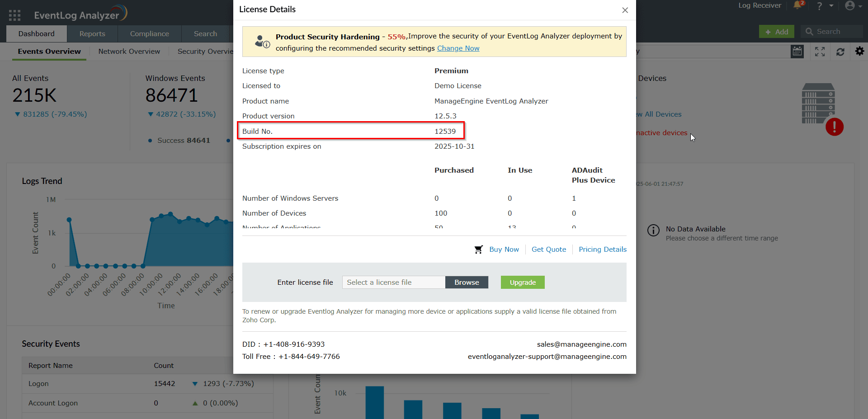Click the green Upgrade button

tap(522, 282)
